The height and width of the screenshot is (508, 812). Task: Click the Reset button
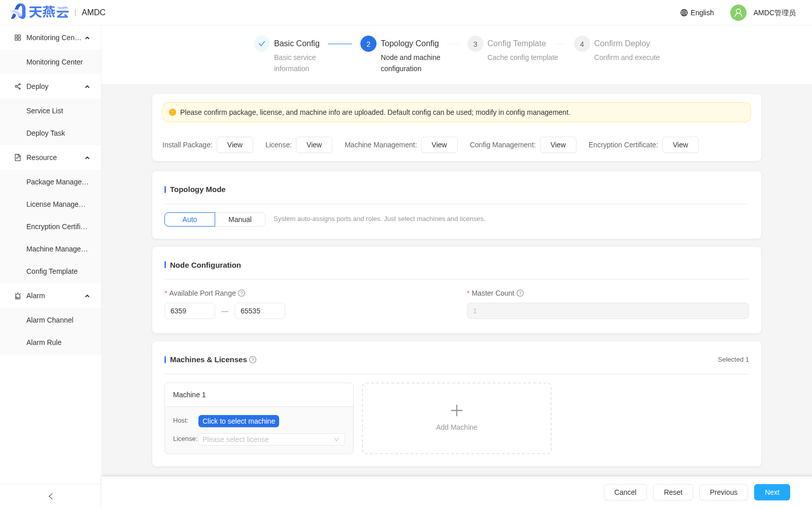(673, 492)
